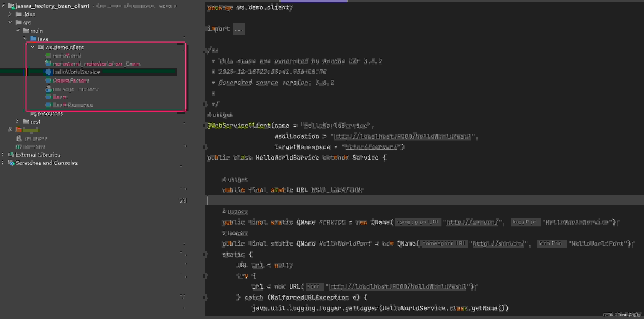Expand the test folder chevron
Image resolution: width=644 pixels, height=319 pixels.
point(17,121)
